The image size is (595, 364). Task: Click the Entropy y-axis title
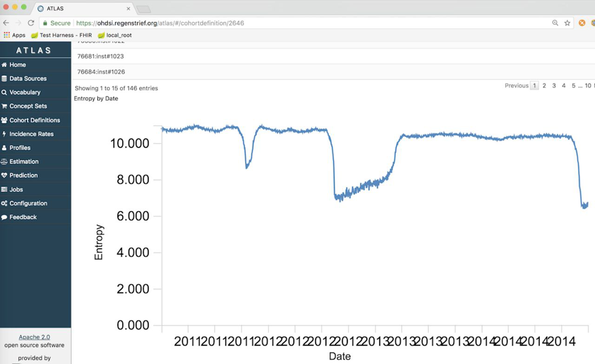(x=99, y=242)
